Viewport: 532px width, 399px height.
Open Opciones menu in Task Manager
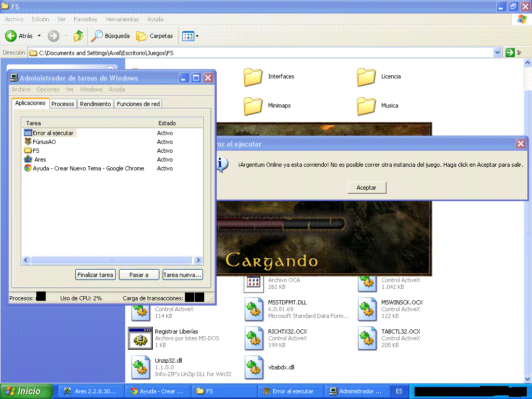(x=48, y=89)
